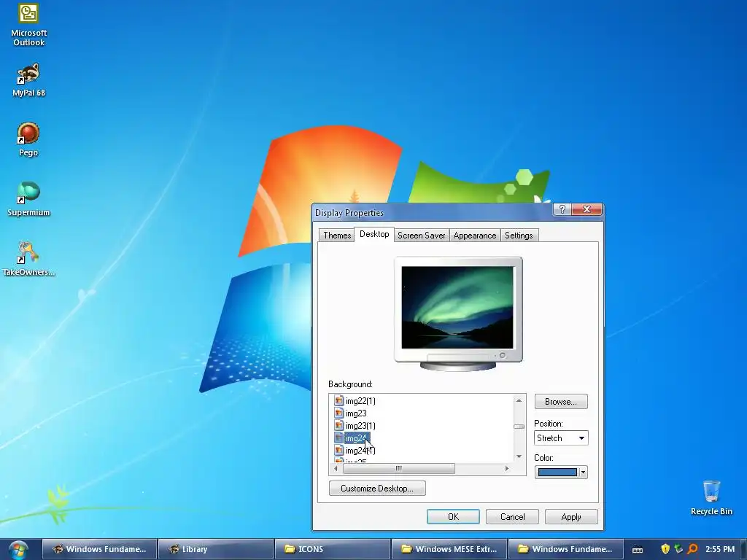Click the horizontal scrollbar right arrow
The height and width of the screenshot is (560, 747).
click(507, 469)
